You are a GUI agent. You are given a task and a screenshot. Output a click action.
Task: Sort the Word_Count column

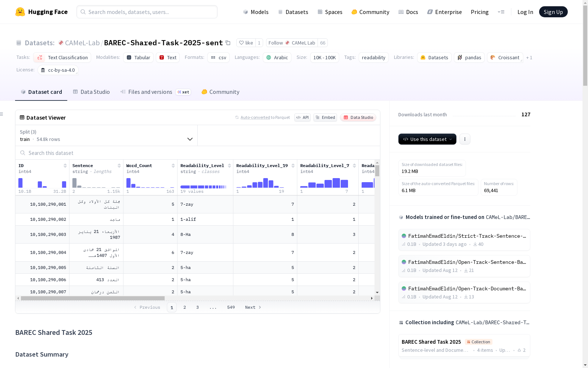click(x=173, y=166)
